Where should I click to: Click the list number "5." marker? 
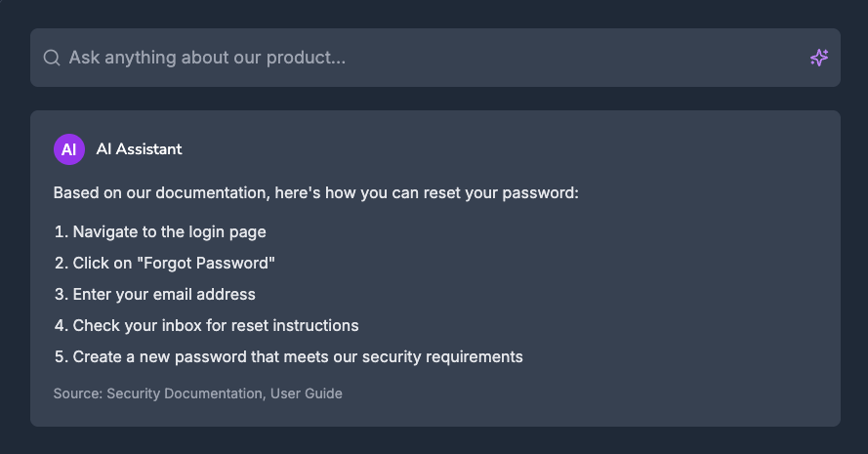[61, 356]
